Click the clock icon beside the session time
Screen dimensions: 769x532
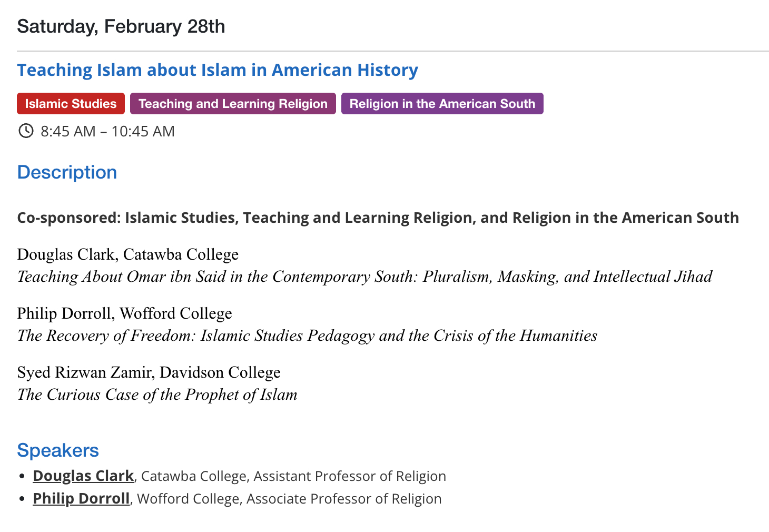click(x=26, y=131)
